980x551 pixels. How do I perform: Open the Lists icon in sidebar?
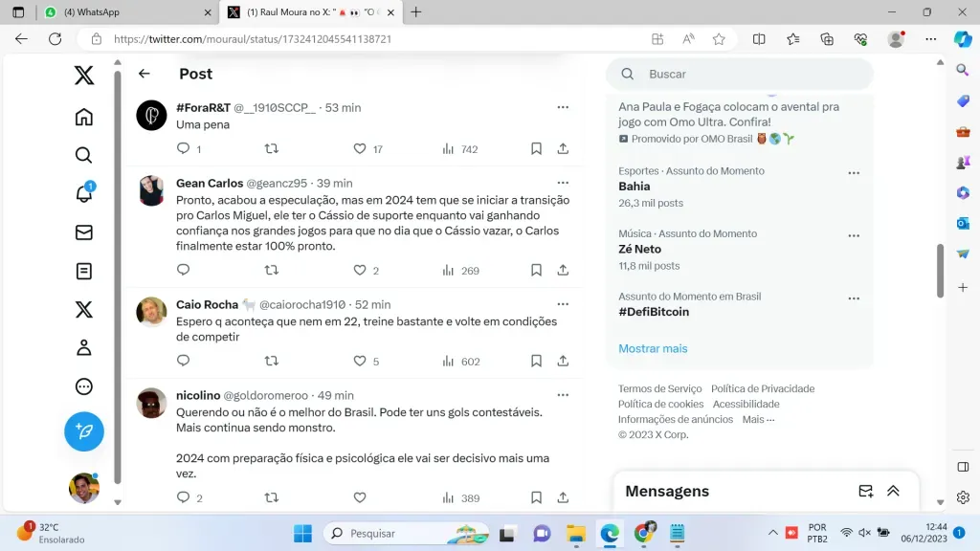tap(84, 271)
